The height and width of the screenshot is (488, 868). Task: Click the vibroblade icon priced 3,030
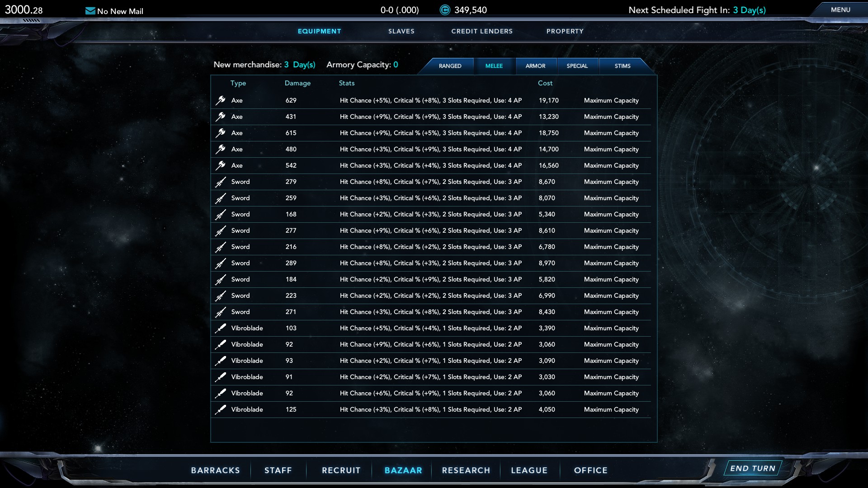coord(220,377)
